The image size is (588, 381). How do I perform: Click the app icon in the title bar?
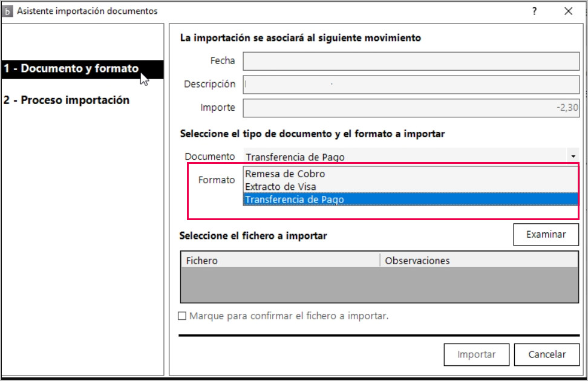point(7,11)
